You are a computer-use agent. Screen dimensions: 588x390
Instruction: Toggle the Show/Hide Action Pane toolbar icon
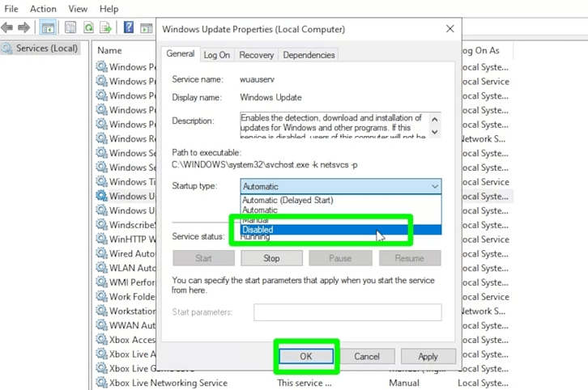pos(147,28)
